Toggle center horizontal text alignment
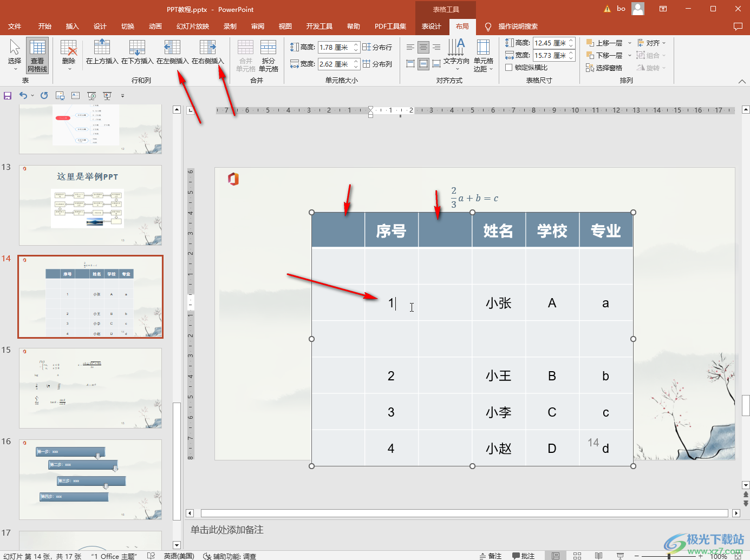750x560 pixels. point(423,48)
